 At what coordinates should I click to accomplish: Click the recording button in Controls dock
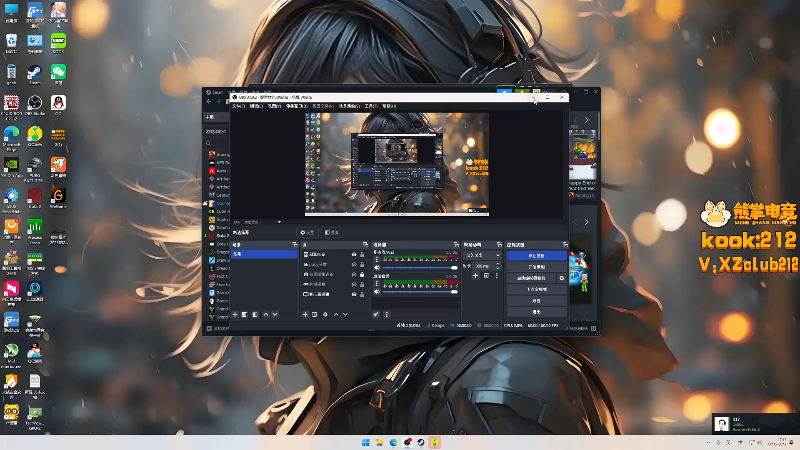pos(536,267)
